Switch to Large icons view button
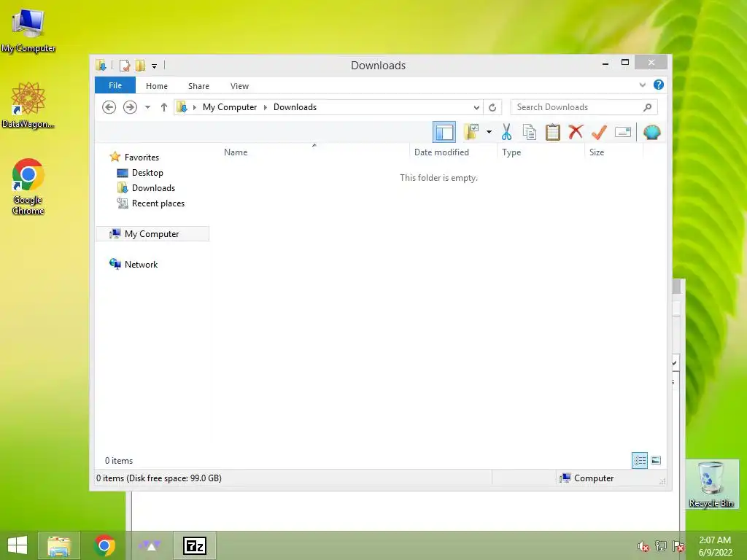 [x=656, y=460]
